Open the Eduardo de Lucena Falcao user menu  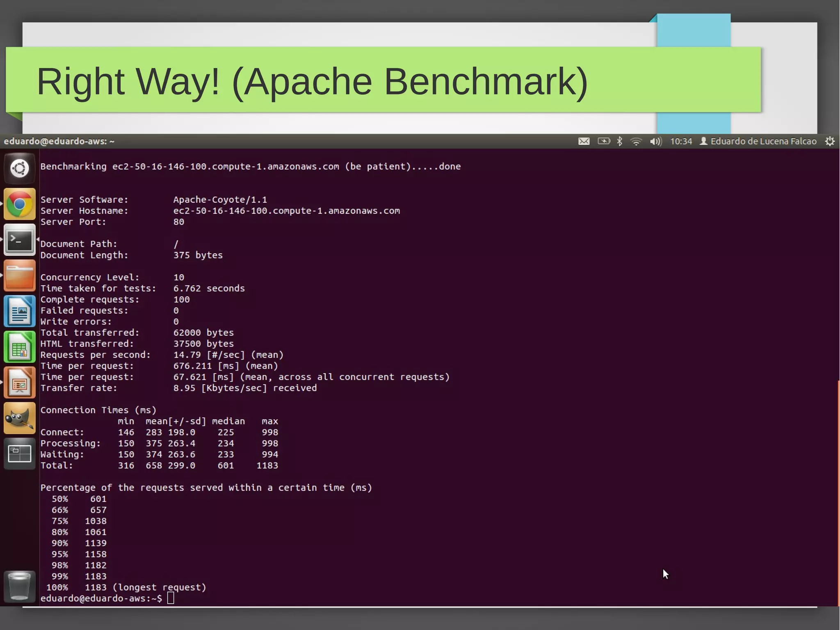tap(758, 142)
